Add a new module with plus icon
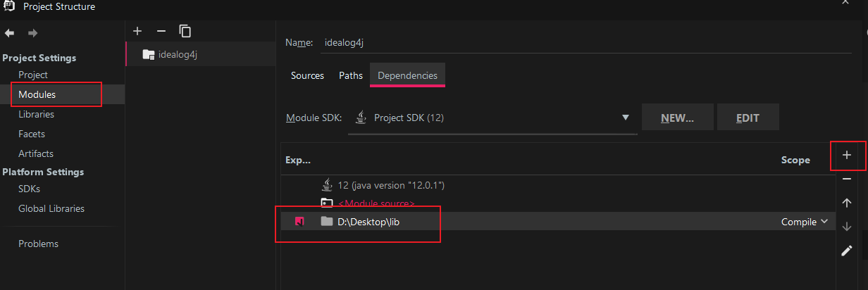Screen dimensions: 868x290 point(137,31)
